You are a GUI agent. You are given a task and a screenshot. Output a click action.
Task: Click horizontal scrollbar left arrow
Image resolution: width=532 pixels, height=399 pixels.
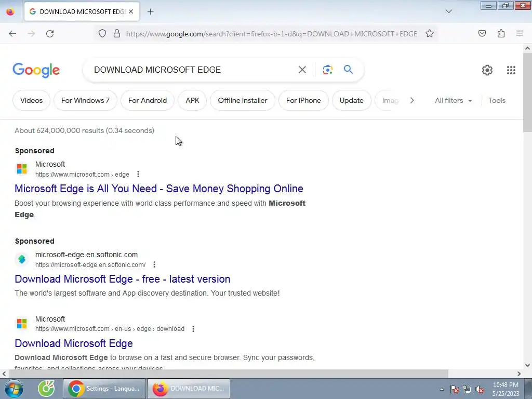pyautogui.click(x=4, y=374)
